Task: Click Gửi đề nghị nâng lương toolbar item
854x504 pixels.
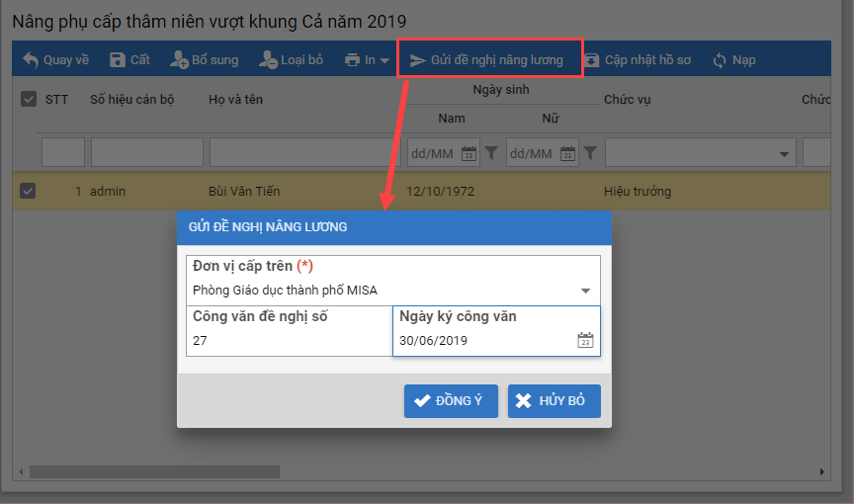Action: click(x=489, y=60)
